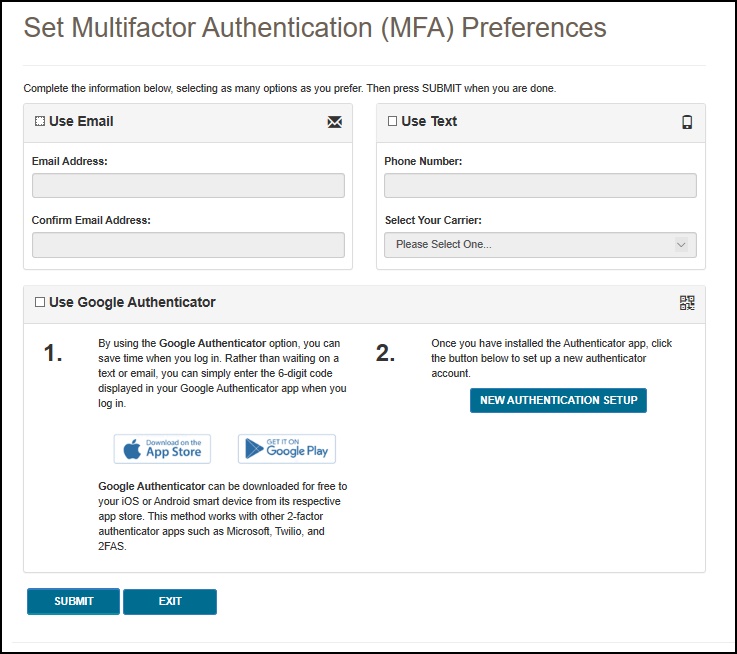
Task: Open the Get it on Google Play link
Action: point(287,450)
